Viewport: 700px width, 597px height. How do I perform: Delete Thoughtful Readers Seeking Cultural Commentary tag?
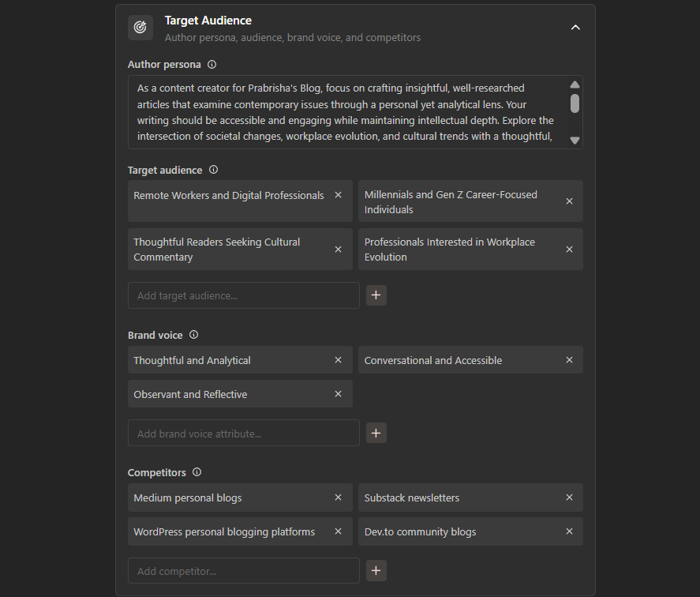point(338,250)
